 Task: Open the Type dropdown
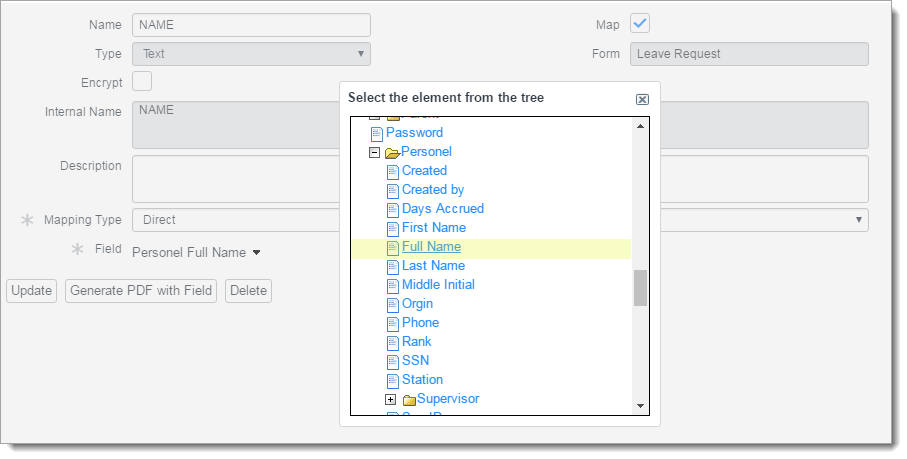(251, 54)
